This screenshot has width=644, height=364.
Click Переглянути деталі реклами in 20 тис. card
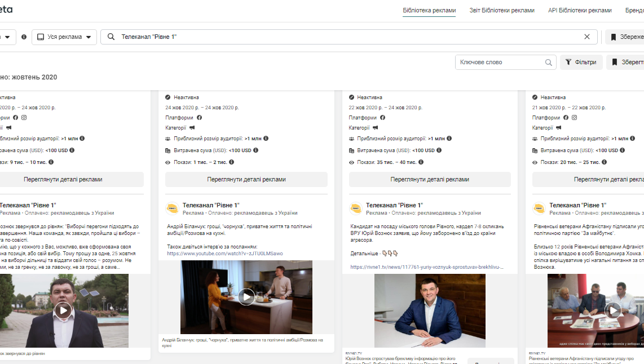coord(588,179)
